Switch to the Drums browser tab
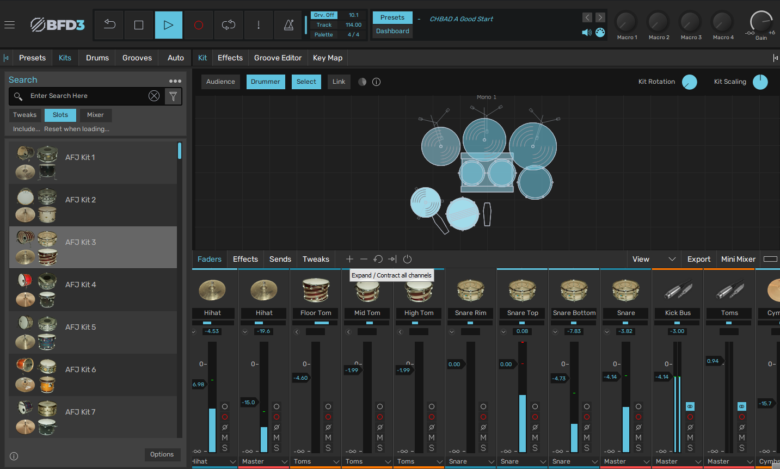 97,58
